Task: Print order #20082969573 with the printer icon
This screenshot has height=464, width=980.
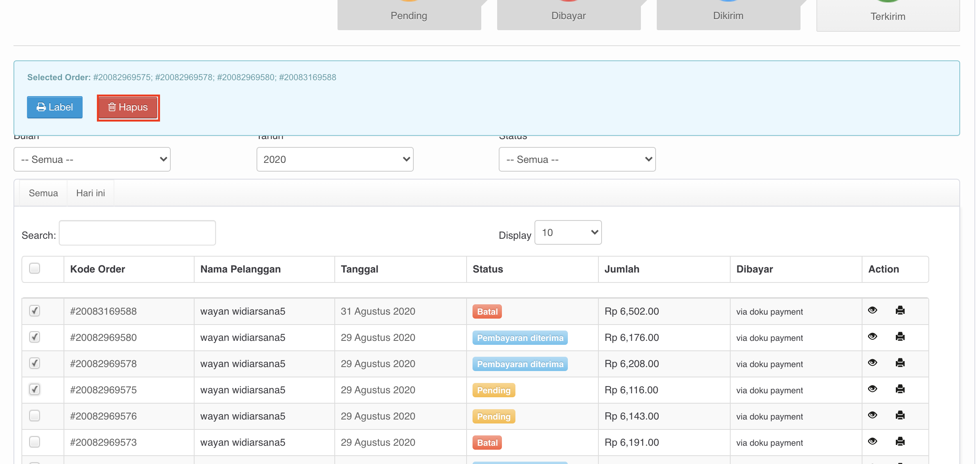Action: (x=900, y=441)
